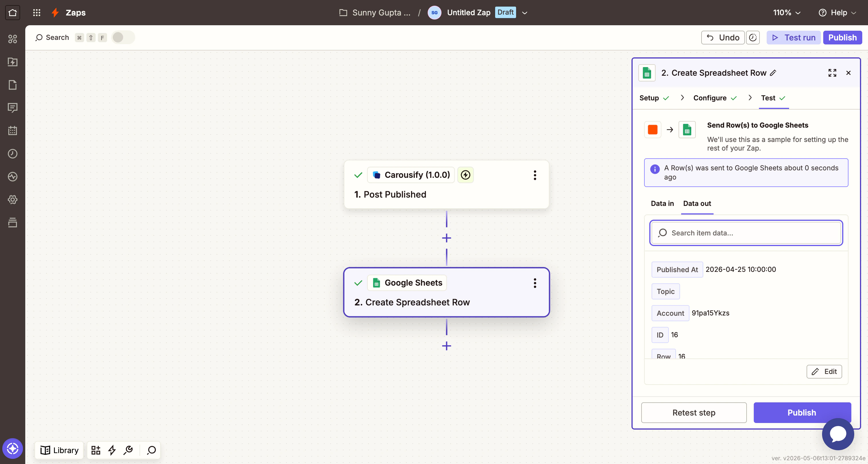Expand the Help menu
The image size is (868, 464).
[x=837, y=12]
